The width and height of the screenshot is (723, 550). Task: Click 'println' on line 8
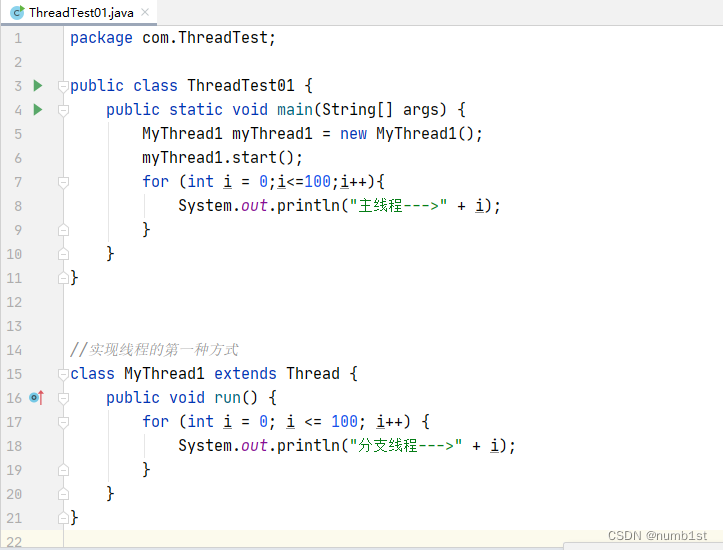308,206
